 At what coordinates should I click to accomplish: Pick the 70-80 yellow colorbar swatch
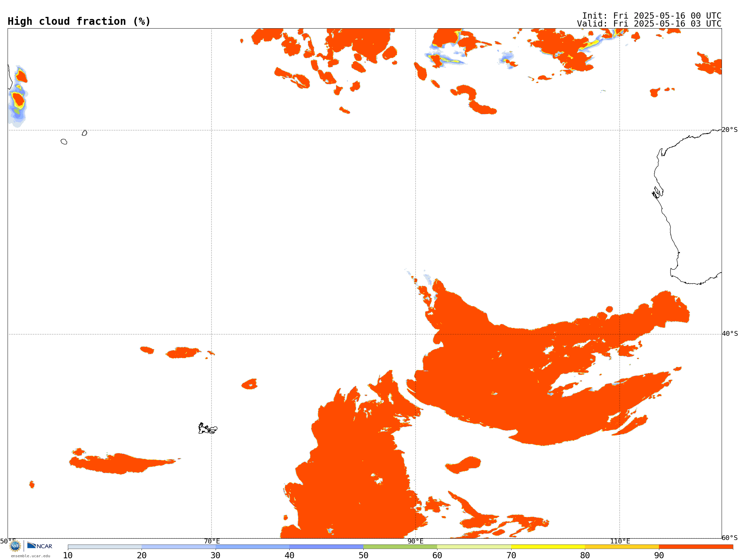pos(548,547)
